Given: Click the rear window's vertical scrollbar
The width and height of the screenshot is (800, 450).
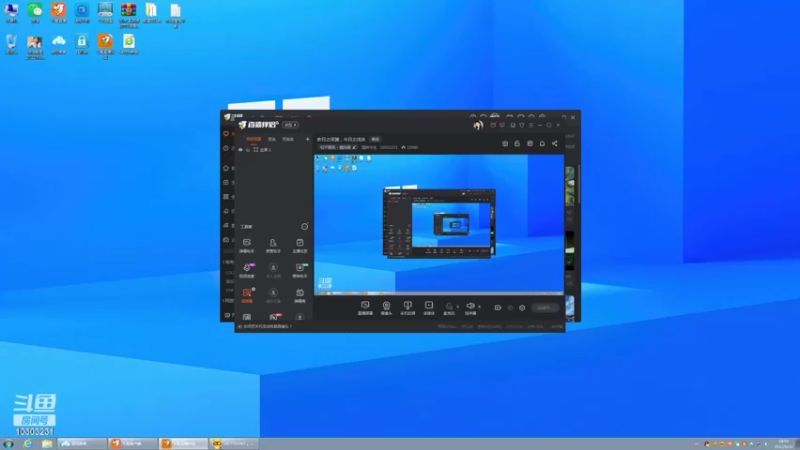Looking at the screenshot, I should [x=579, y=184].
